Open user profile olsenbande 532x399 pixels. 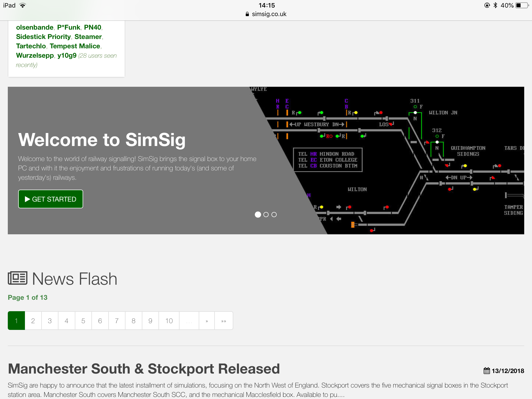35,27
